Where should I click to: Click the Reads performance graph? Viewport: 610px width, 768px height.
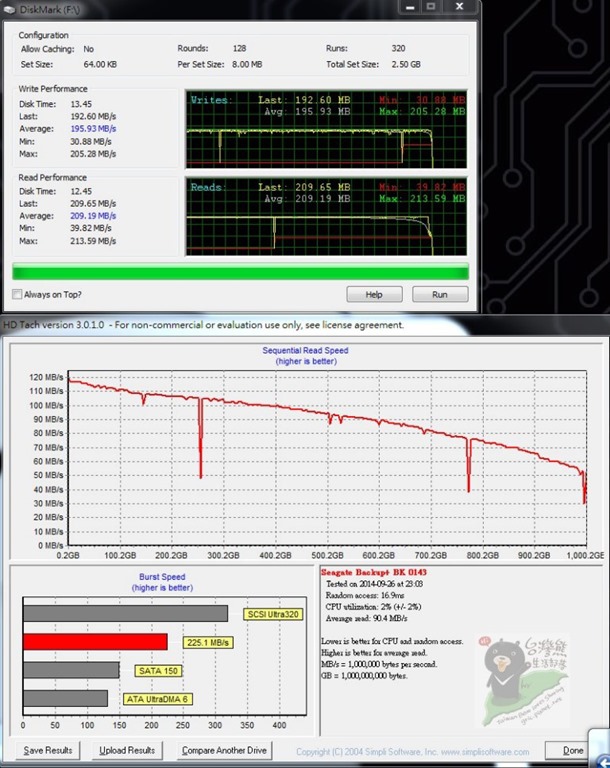[326, 216]
